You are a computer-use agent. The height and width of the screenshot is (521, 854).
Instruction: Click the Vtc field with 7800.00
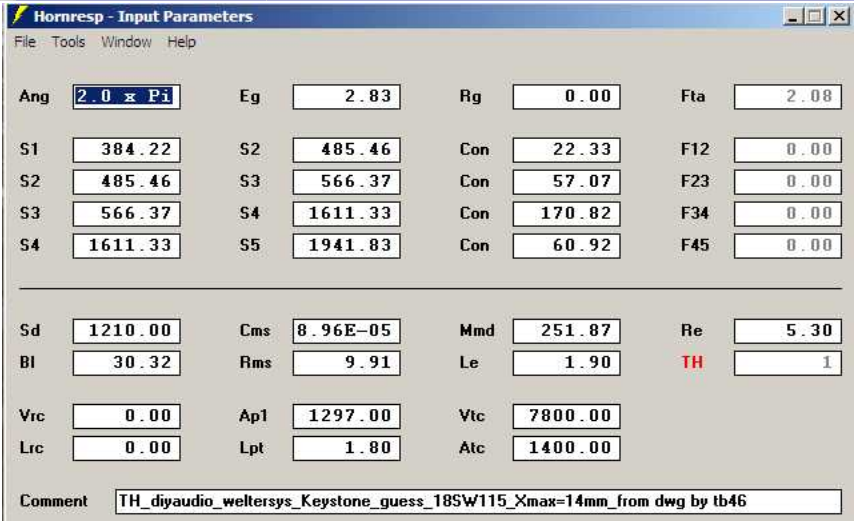click(x=566, y=416)
